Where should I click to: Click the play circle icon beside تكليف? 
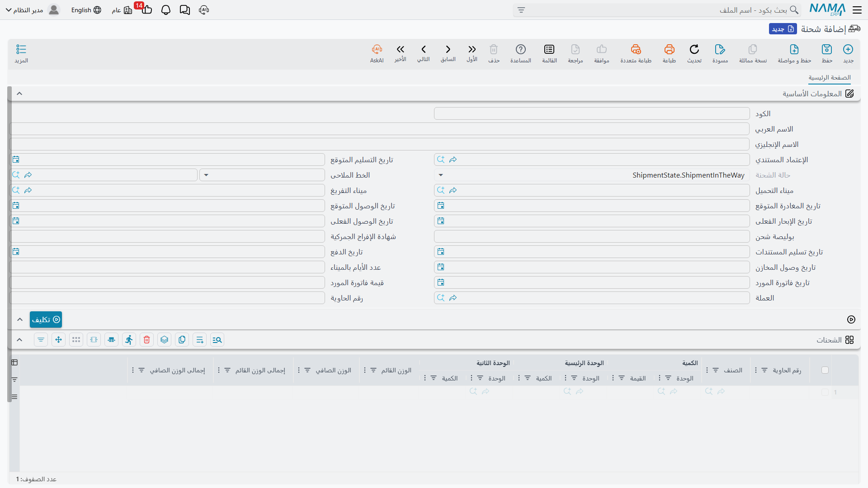coord(851,319)
